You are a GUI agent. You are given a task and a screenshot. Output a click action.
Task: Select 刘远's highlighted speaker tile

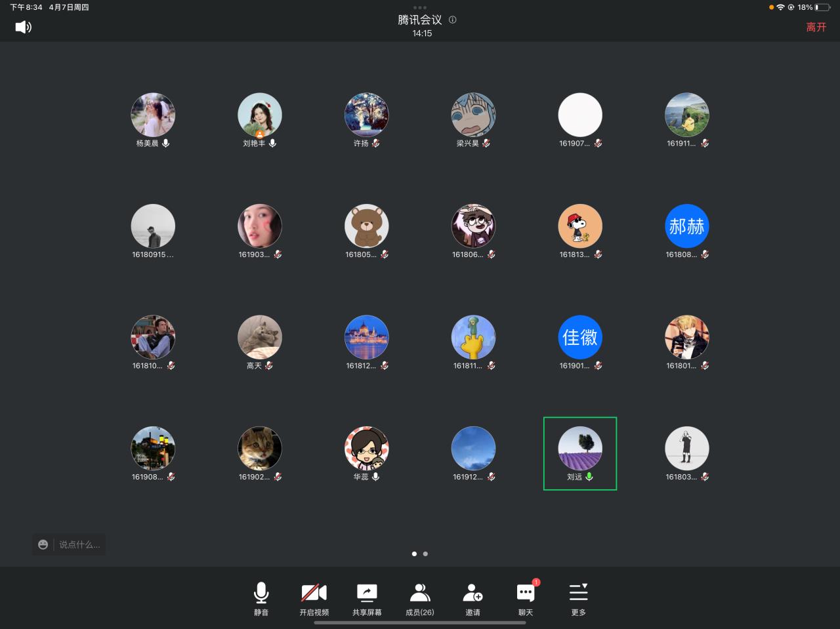point(580,453)
